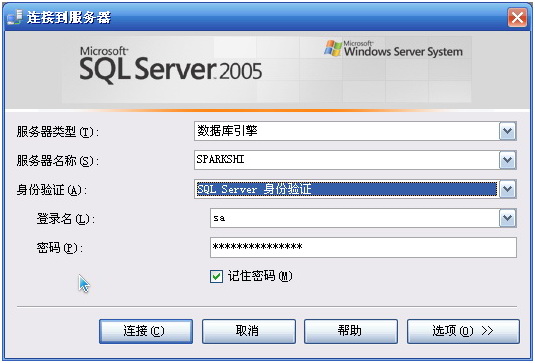The width and height of the screenshot is (535, 363).
Task: Click the Windows flag logo in banner
Action: (333, 48)
